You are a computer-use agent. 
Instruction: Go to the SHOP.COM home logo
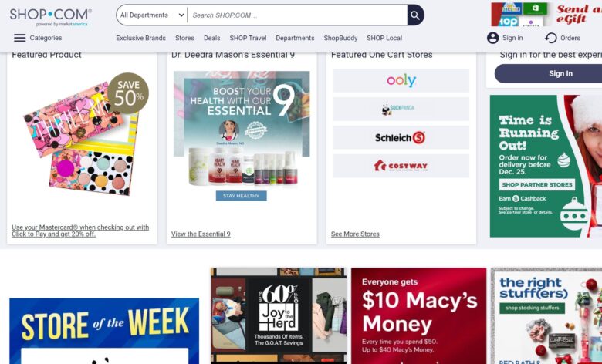[x=51, y=16]
